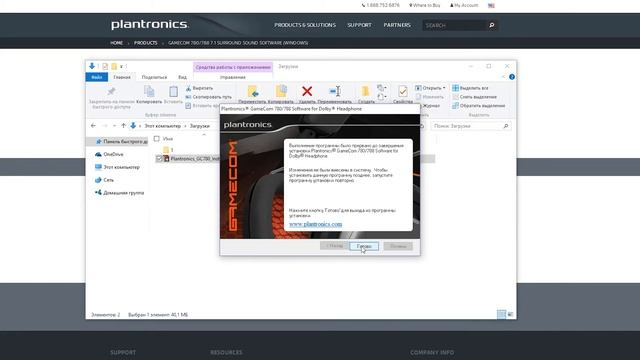Toggle checkbox of Plantronics_GC780 file

159,159
